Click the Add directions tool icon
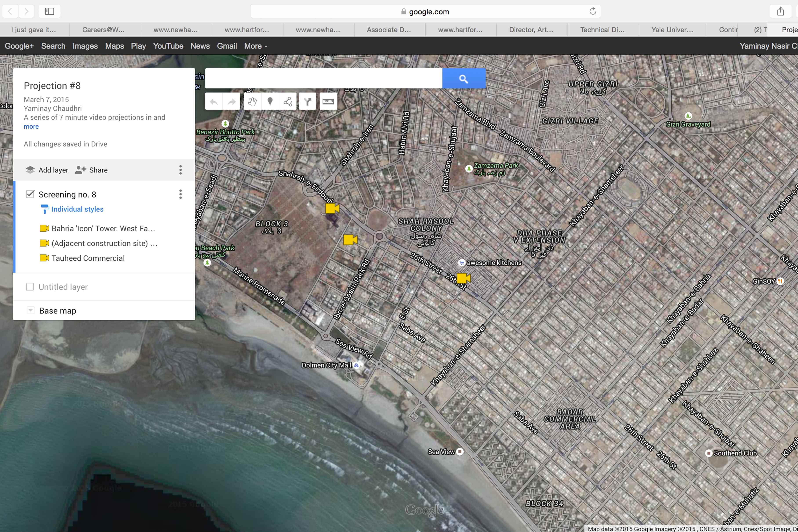Viewport: 798px width, 532px height. click(307, 101)
